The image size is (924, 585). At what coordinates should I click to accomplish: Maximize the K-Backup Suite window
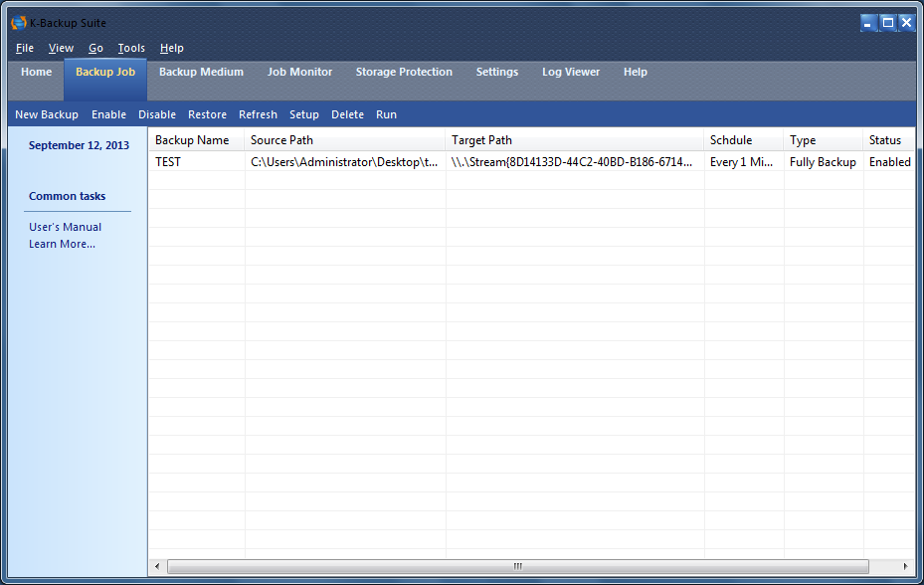click(887, 23)
